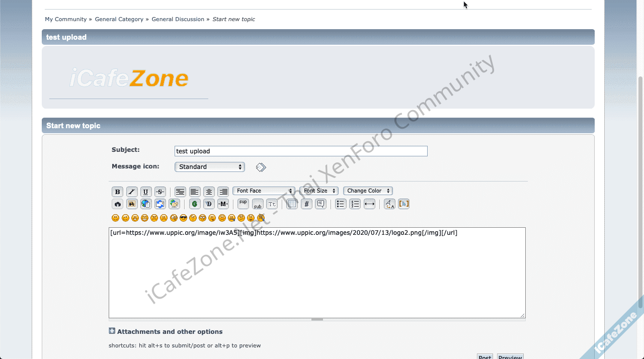Toggle bold formatting in editor toolbar
The width and height of the screenshot is (644, 359).
coord(117,192)
